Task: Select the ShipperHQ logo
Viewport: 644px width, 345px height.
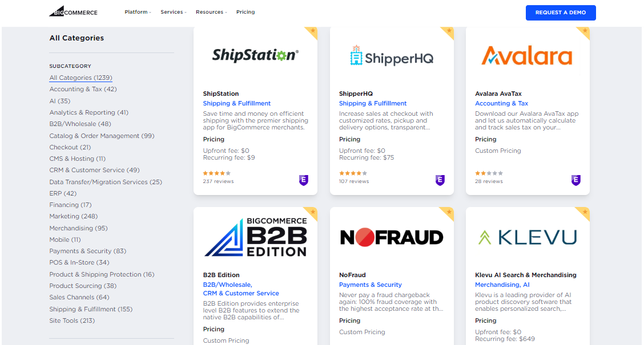Action: (x=392, y=55)
